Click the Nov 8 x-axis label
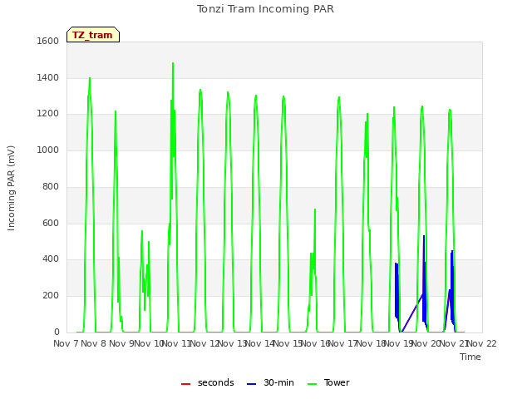 pyautogui.click(x=94, y=343)
